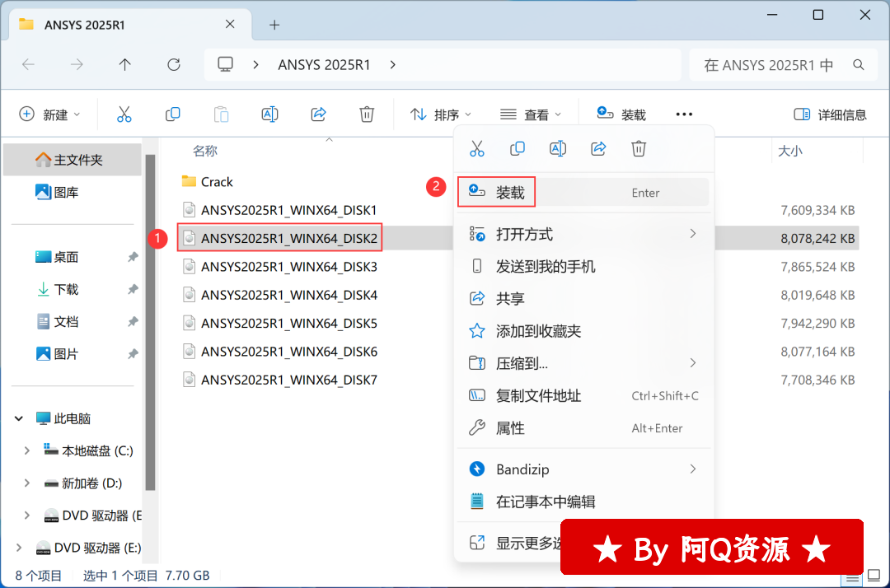Select file ANSYS2025R1_WINX64_DISK7
Viewport: 890px width, 588px height.
point(280,380)
